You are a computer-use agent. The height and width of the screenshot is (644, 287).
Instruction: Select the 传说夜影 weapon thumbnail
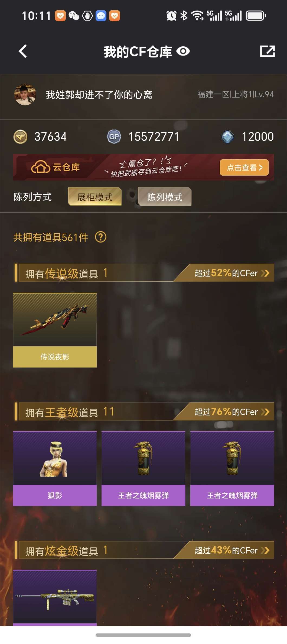[55, 330]
